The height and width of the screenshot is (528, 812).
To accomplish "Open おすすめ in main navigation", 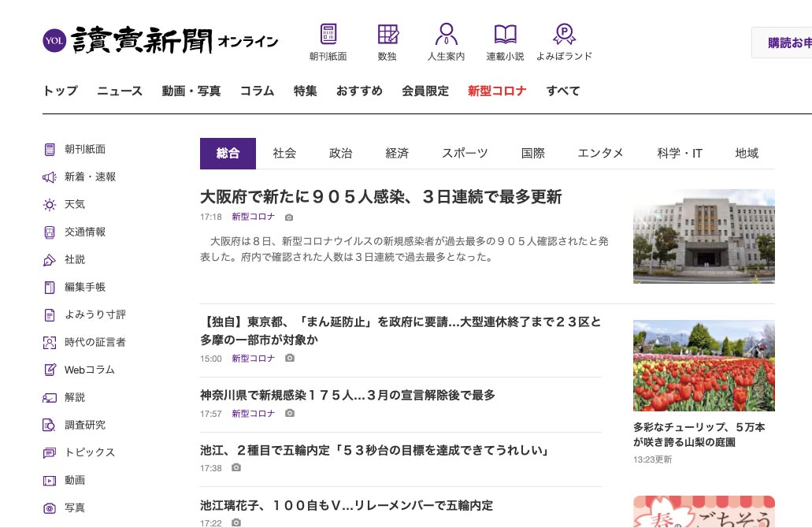I will pyautogui.click(x=359, y=91).
